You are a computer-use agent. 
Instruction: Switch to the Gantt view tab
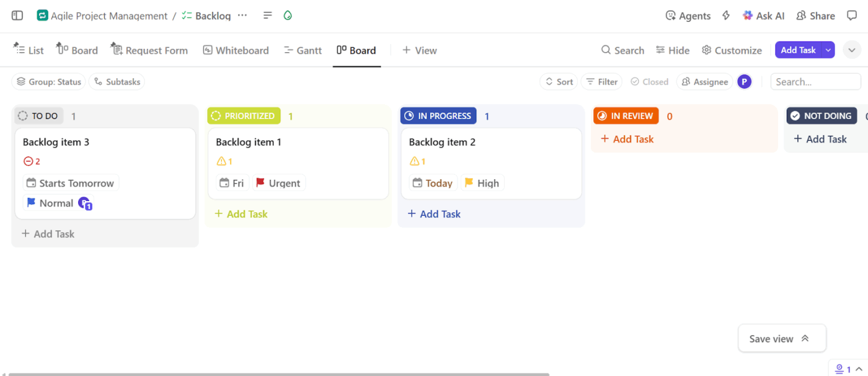coord(303,50)
